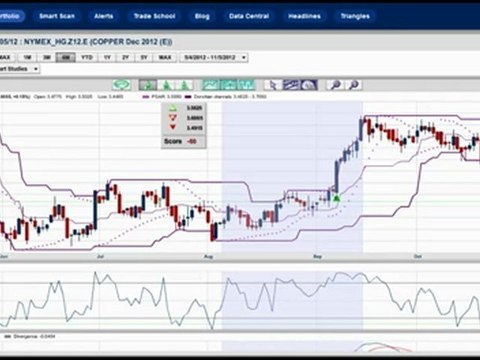The width and height of the screenshot is (480, 360).
Task: Click the Oct label on time axis
Action: pyautogui.click(x=417, y=257)
